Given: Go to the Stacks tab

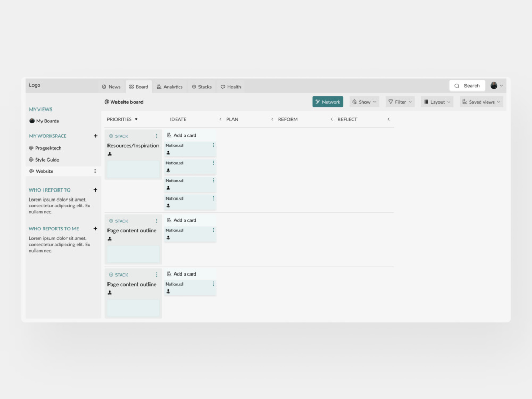Looking at the screenshot, I should tap(202, 87).
